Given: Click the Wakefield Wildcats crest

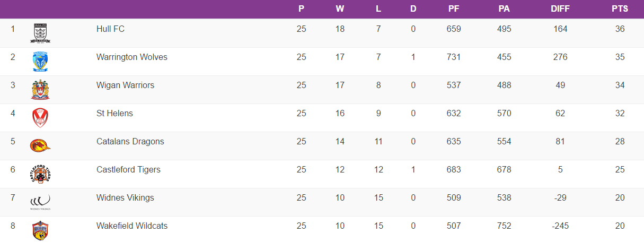Looking at the screenshot, I should (40, 230).
